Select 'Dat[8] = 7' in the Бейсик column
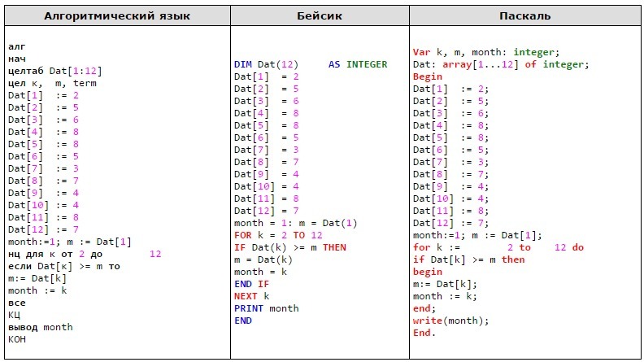Viewport: 644px width, 362px height. pos(267,162)
